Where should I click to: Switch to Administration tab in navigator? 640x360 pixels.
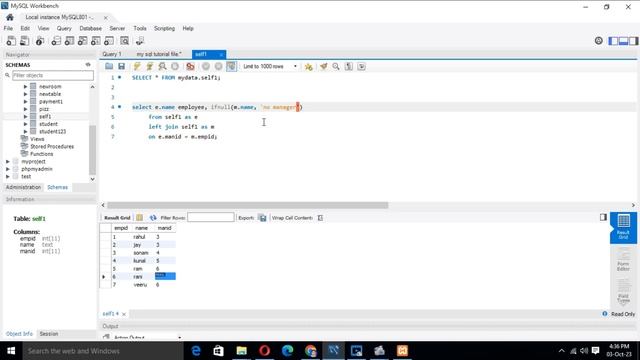tap(23, 187)
